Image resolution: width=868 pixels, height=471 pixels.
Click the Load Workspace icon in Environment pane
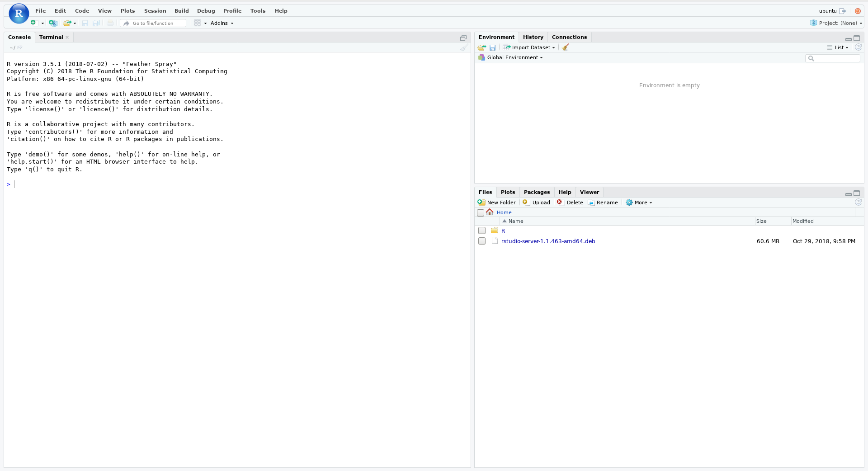tap(482, 47)
